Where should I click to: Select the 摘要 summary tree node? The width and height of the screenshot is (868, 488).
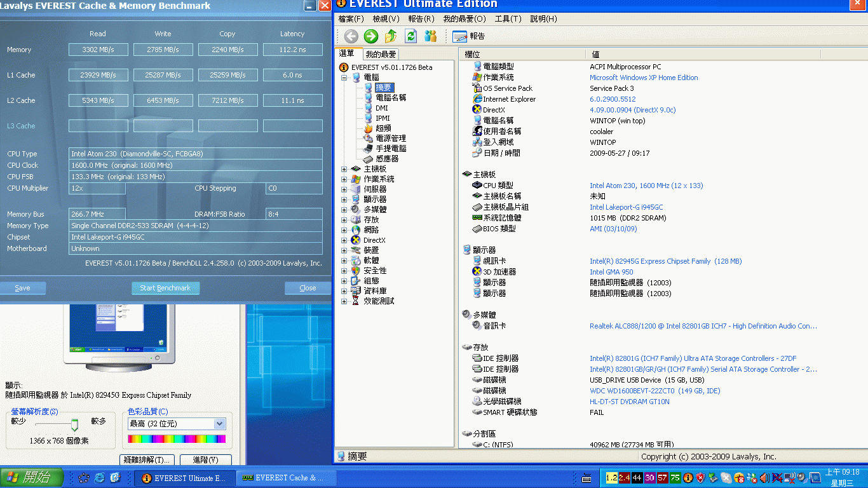tap(384, 88)
